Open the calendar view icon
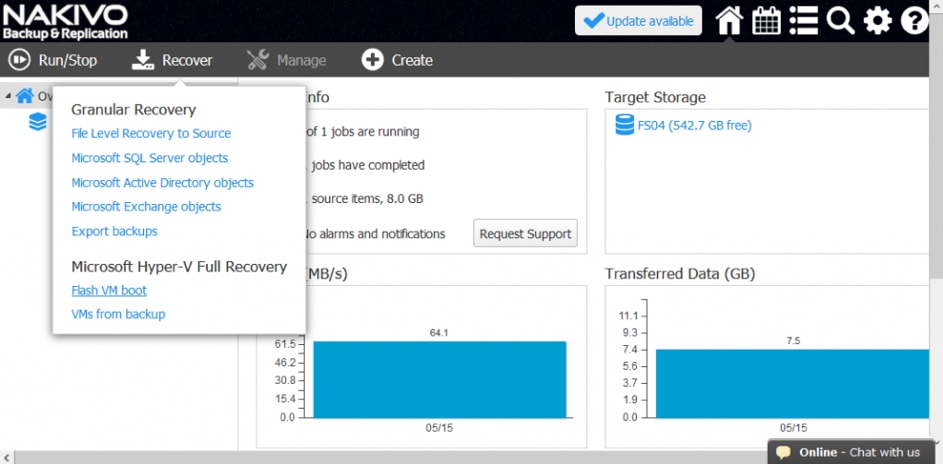Screen dimensions: 943x464 point(767,20)
